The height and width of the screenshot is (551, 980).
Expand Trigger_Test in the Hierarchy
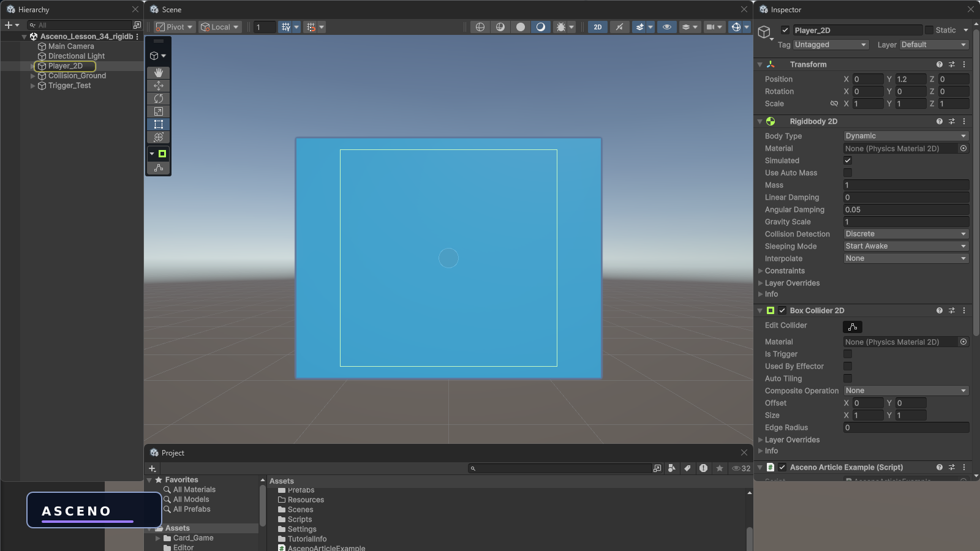click(x=32, y=86)
